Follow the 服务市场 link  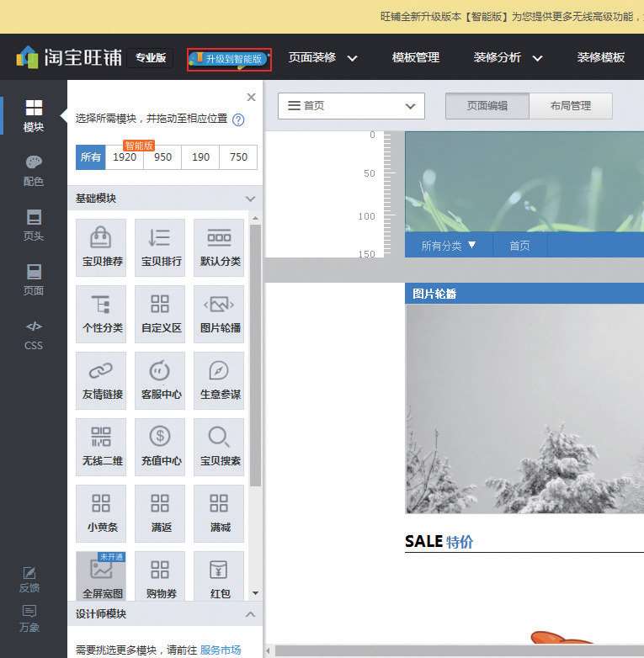[x=221, y=650]
